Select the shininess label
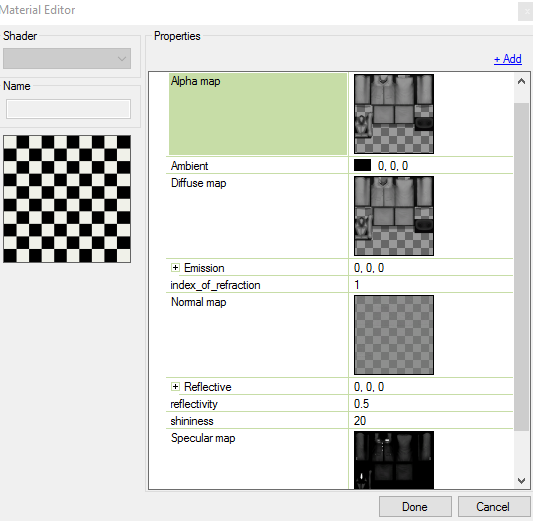The image size is (533, 521). [x=192, y=421]
